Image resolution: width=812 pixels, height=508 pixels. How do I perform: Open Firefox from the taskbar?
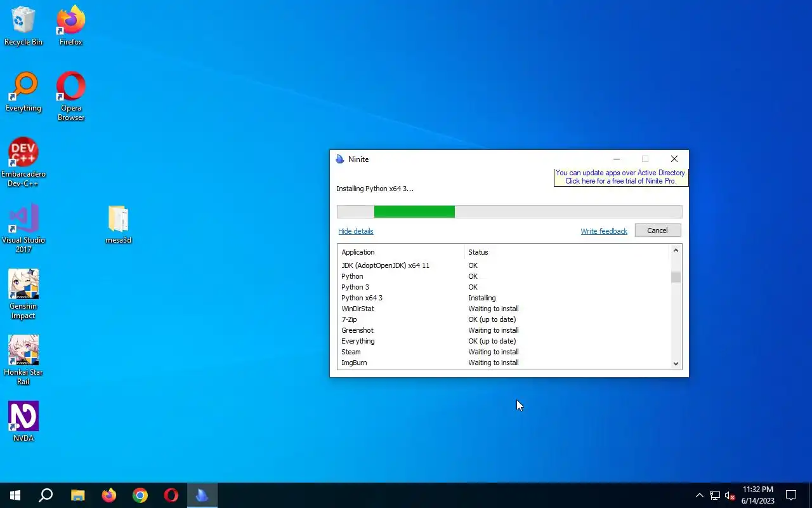pos(108,495)
